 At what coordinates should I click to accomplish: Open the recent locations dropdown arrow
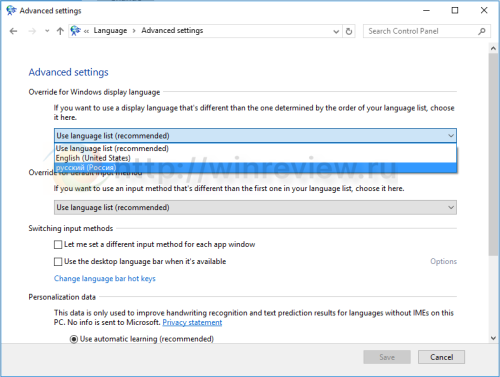tap(47, 31)
